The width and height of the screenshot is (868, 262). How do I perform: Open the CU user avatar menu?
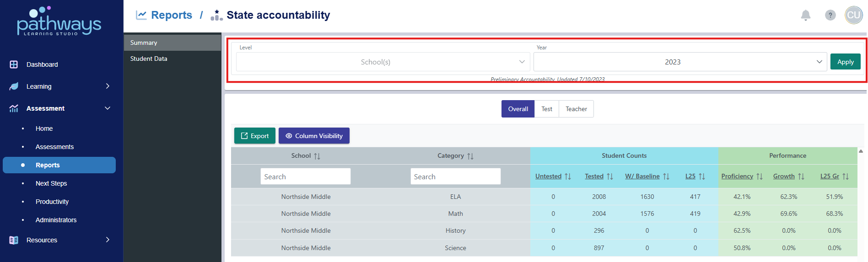click(x=854, y=15)
